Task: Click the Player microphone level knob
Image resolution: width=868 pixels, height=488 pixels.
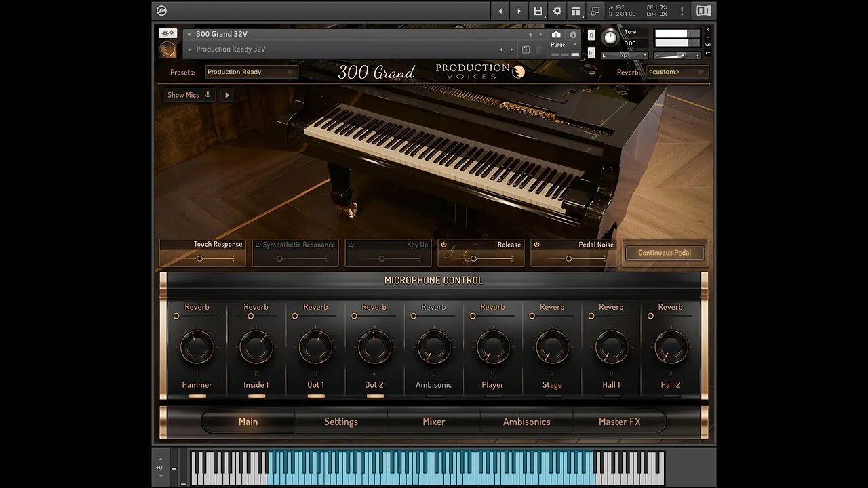Action: [493, 347]
